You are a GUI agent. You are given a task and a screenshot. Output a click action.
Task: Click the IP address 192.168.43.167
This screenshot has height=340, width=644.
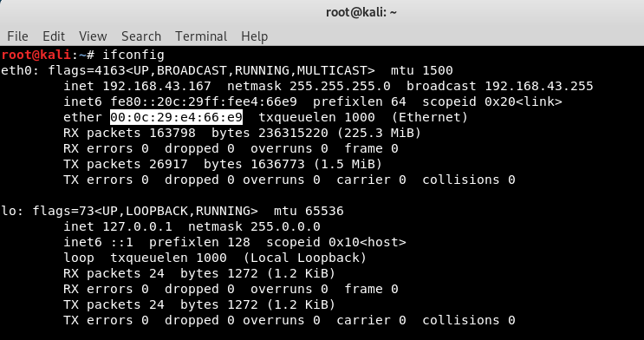tap(157, 86)
